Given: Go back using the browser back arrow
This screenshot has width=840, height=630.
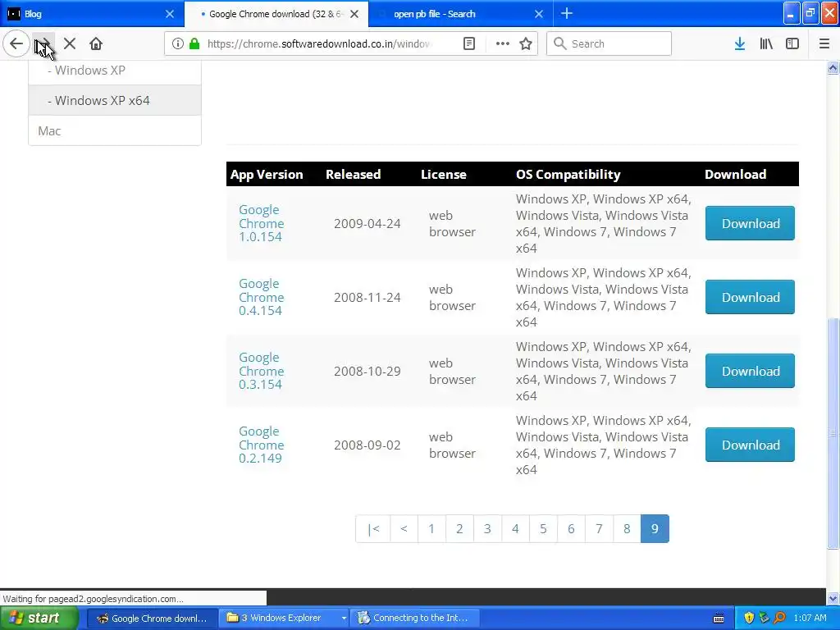Looking at the screenshot, I should tap(16, 43).
